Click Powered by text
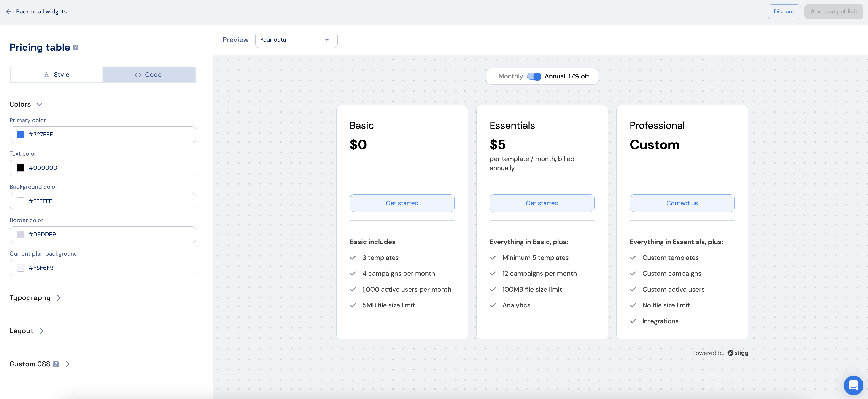The image size is (868, 399). click(x=708, y=353)
